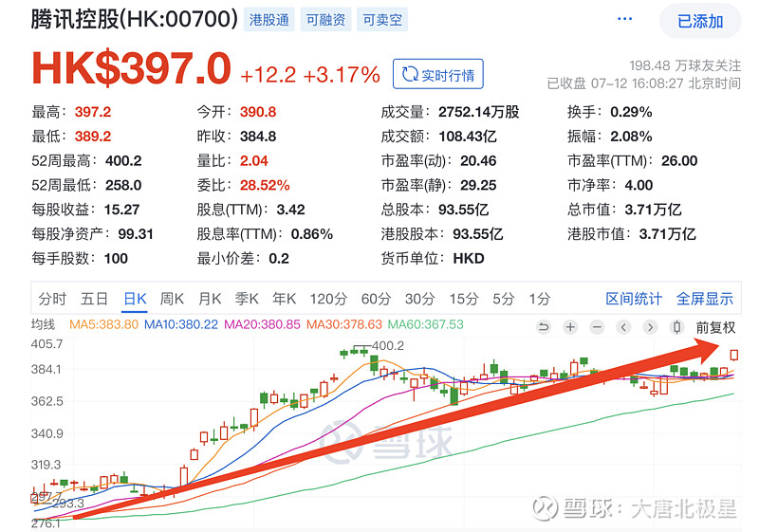Viewport: 759px width, 532px height.
Task: Switch to the 1分 chart tab
Action: 540,299
